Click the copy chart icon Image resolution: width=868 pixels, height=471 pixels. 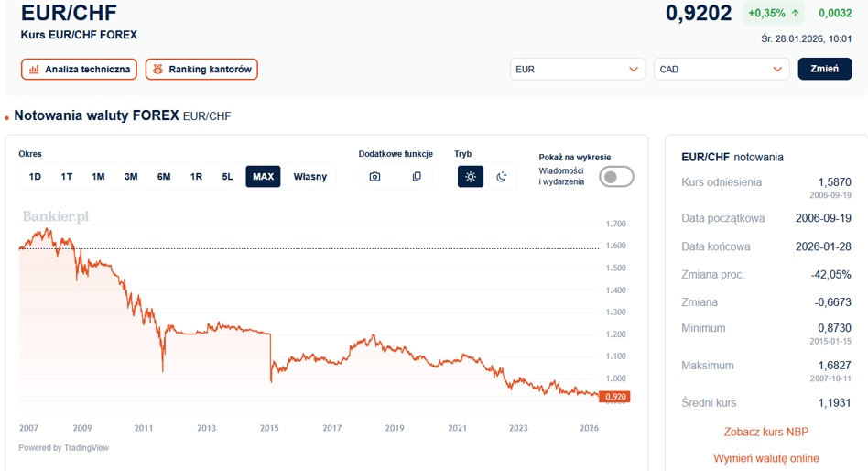tap(417, 177)
